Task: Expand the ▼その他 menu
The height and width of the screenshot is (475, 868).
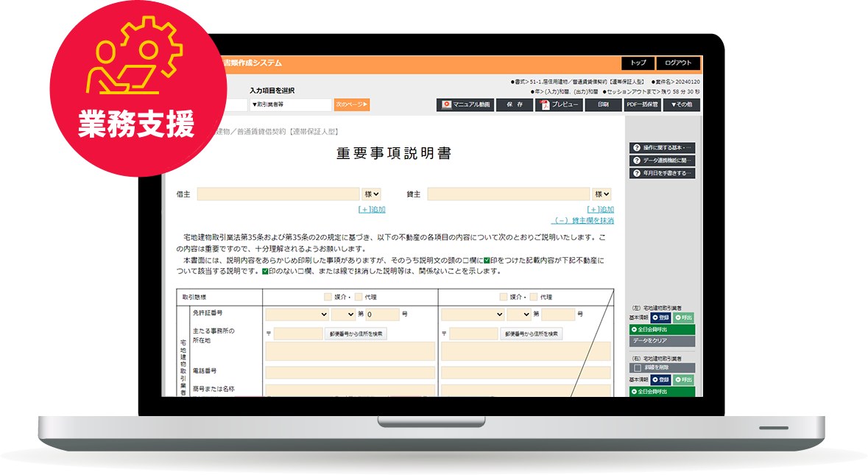Action: 681,105
